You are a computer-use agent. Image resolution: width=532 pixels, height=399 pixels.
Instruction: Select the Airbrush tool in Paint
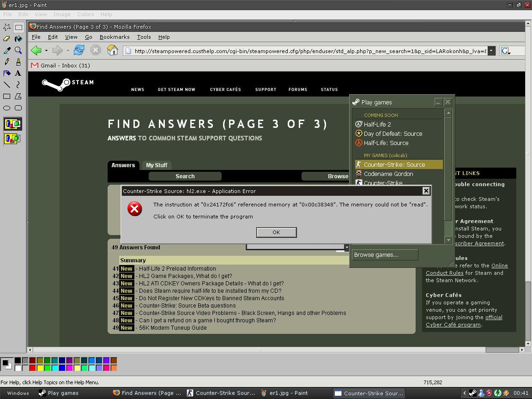click(6, 73)
